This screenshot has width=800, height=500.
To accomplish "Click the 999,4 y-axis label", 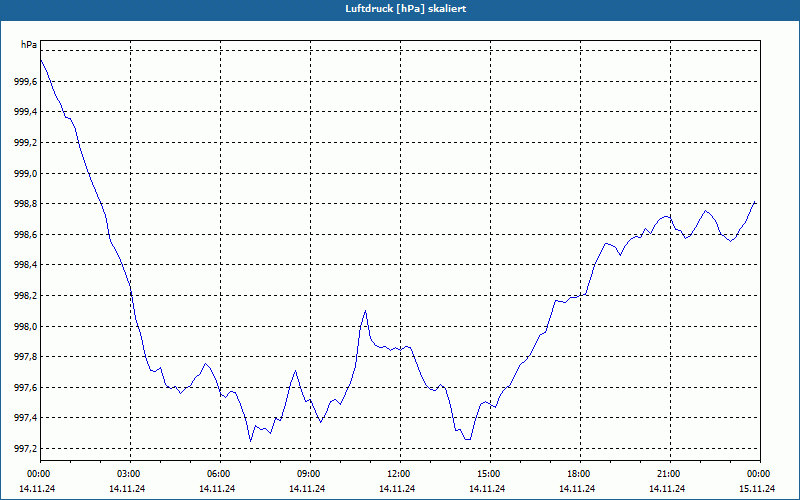I will click(x=26, y=112).
